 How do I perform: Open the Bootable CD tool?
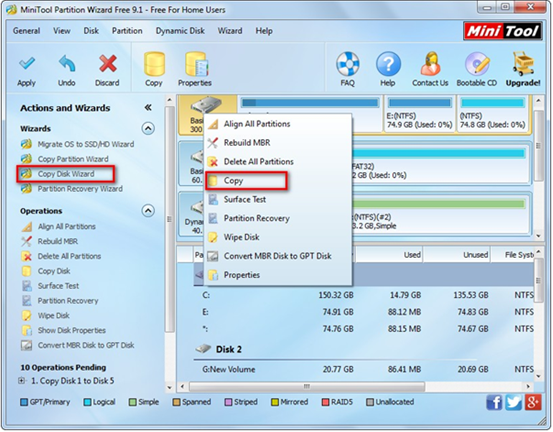point(476,70)
